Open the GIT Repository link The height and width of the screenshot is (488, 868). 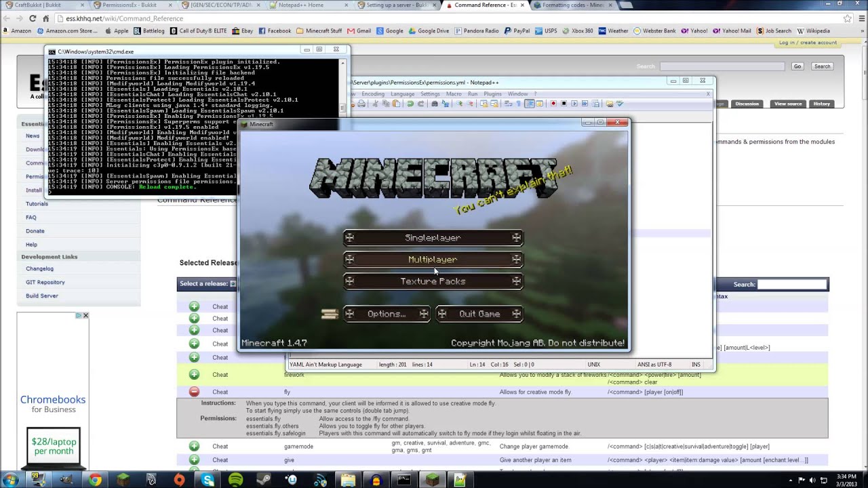point(45,283)
